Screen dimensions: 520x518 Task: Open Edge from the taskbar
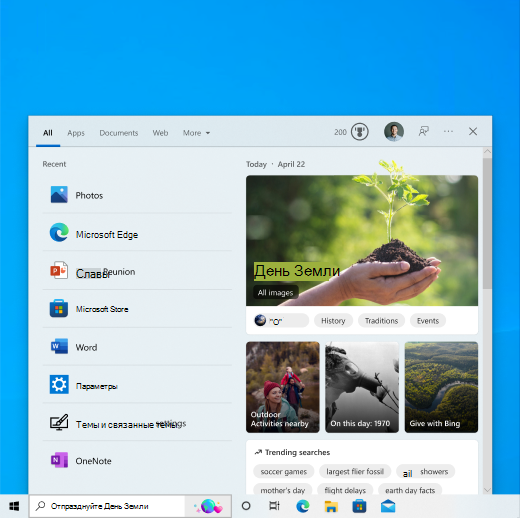(x=303, y=506)
